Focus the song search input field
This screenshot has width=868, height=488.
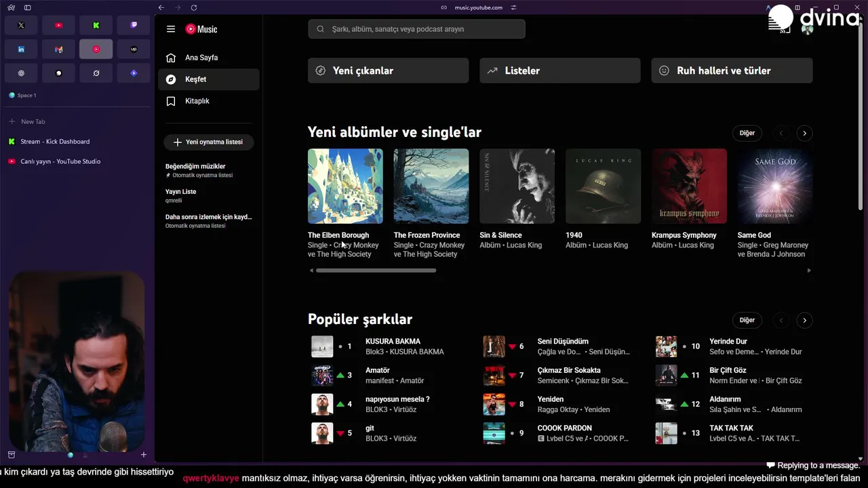(416, 29)
